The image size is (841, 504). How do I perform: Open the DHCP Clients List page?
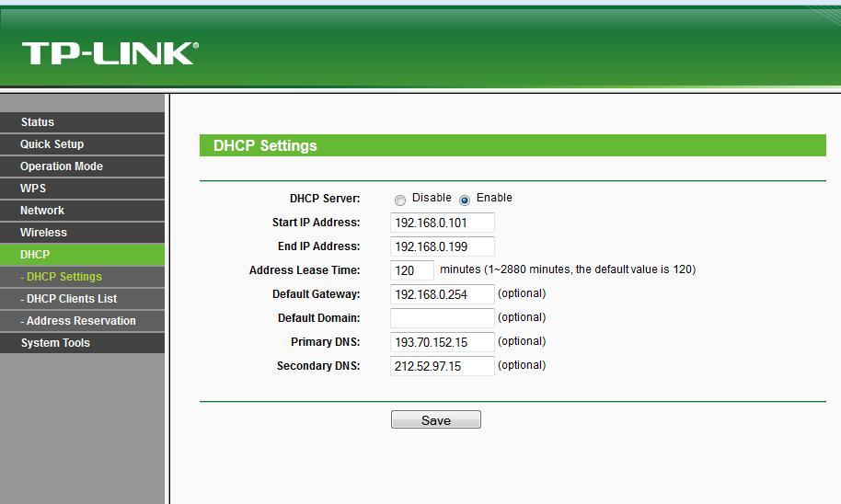pyautogui.click(x=71, y=299)
